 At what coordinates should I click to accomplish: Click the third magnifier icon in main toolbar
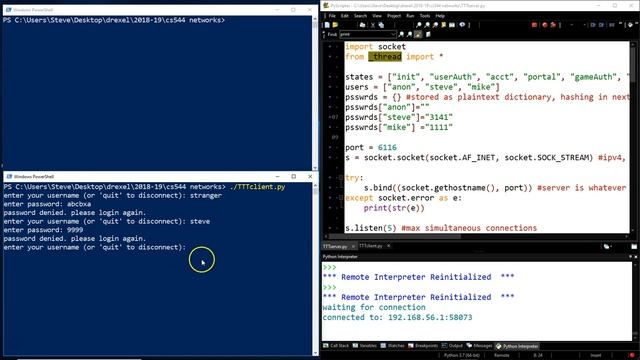point(435,25)
